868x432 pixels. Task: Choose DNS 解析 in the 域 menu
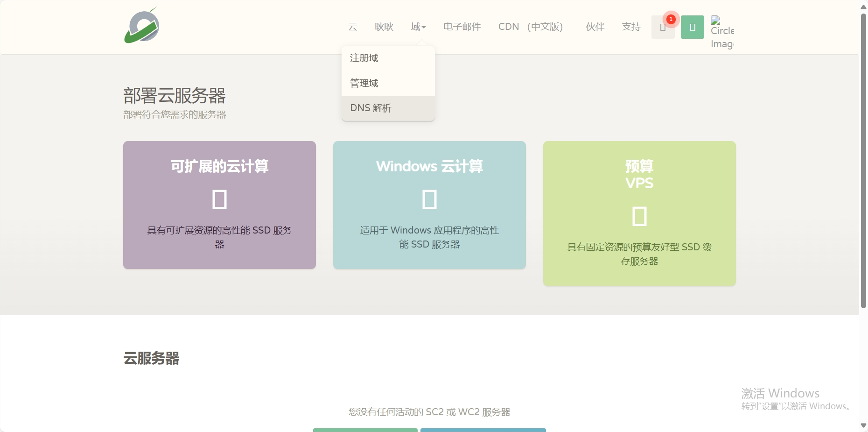371,107
